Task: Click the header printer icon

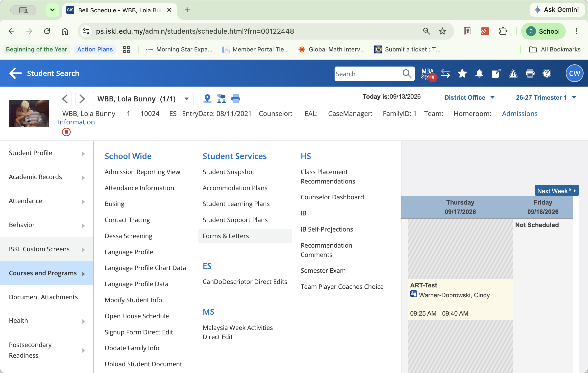Action: (x=530, y=73)
